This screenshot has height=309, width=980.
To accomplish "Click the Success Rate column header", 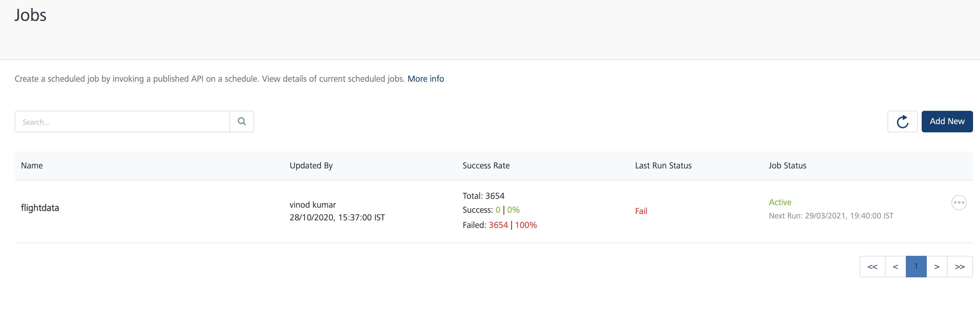I will point(486,166).
